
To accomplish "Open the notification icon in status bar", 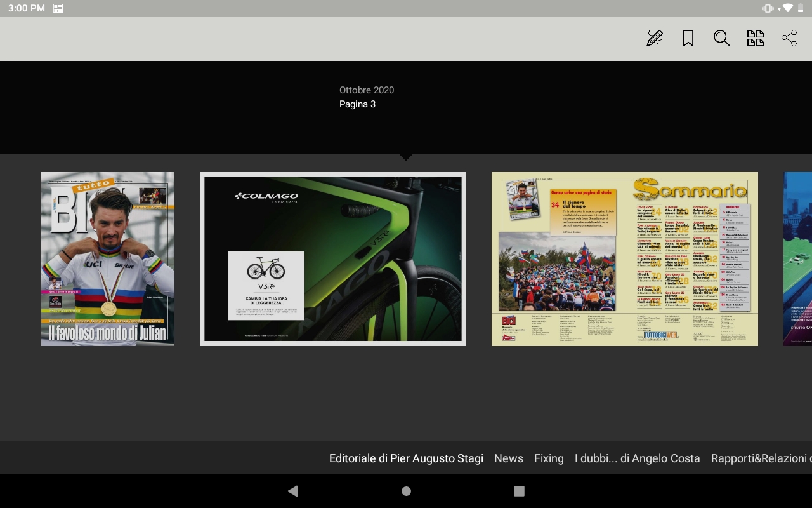I will [58, 8].
